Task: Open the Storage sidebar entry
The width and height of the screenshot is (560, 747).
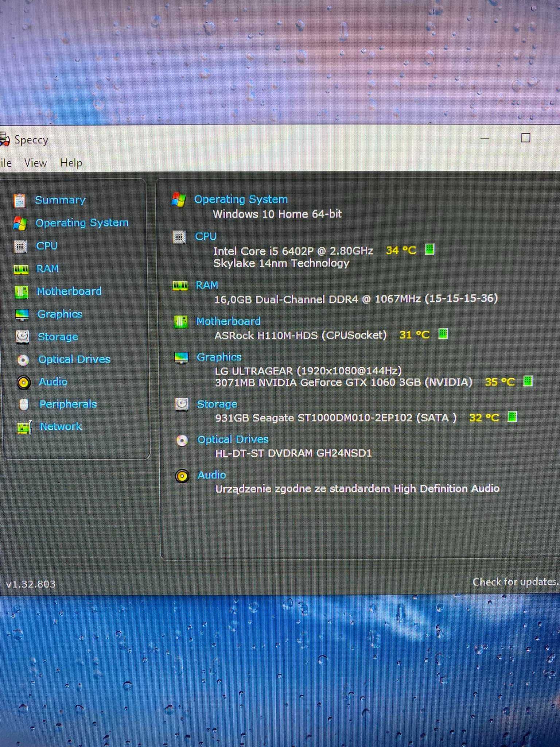Action: [58, 337]
